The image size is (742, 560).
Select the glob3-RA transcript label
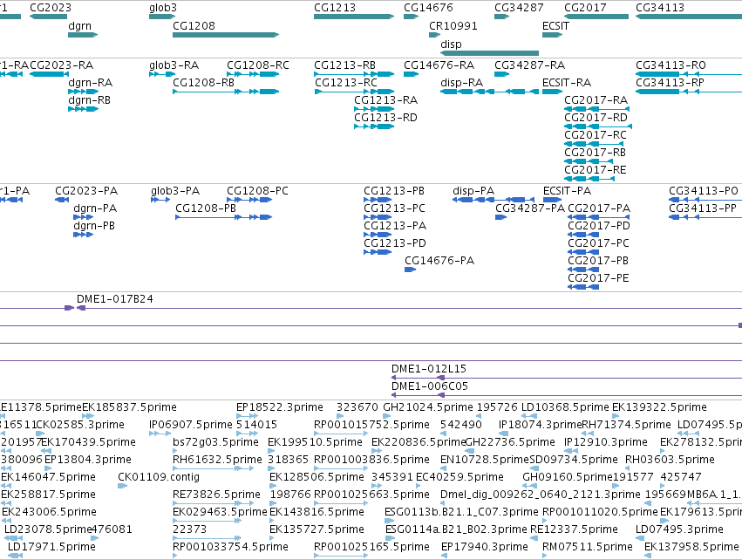[x=174, y=65]
